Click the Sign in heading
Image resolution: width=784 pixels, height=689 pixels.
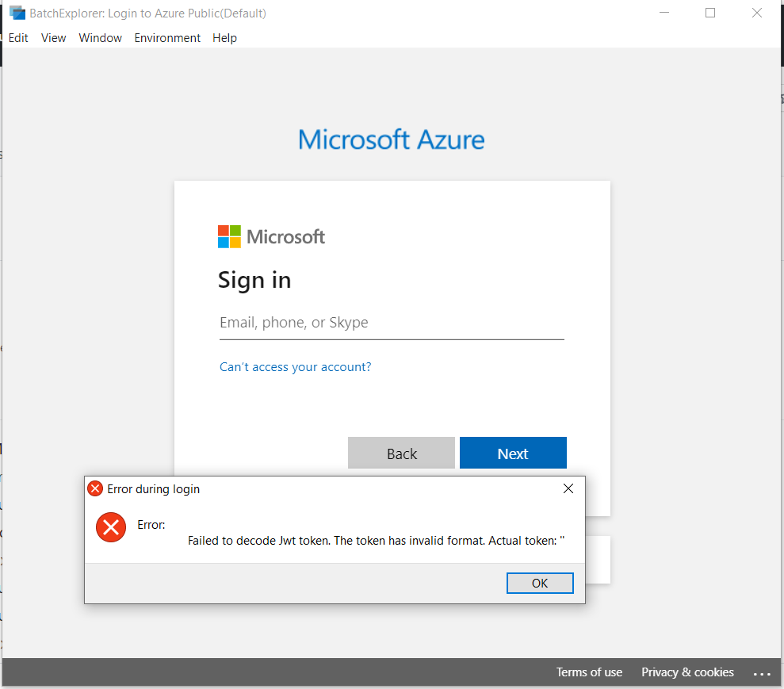tap(254, 280)
